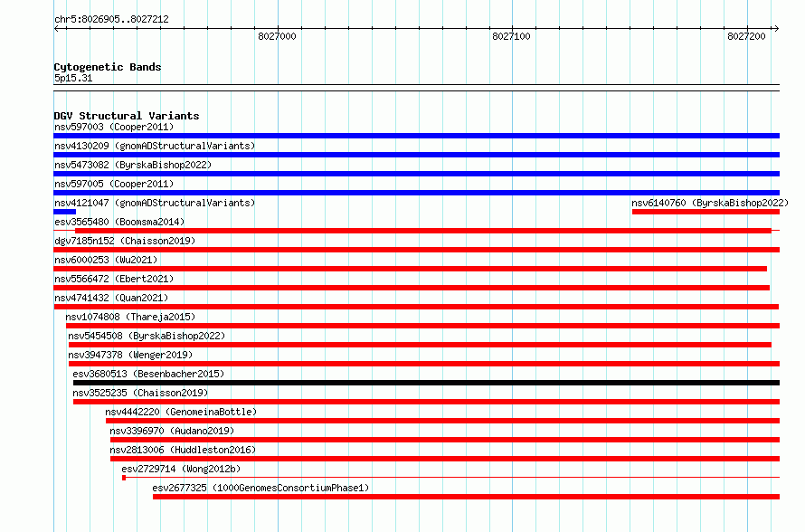Select the 5p15.31 band label
Screen dimensions: 805x532
coord(73,78)
